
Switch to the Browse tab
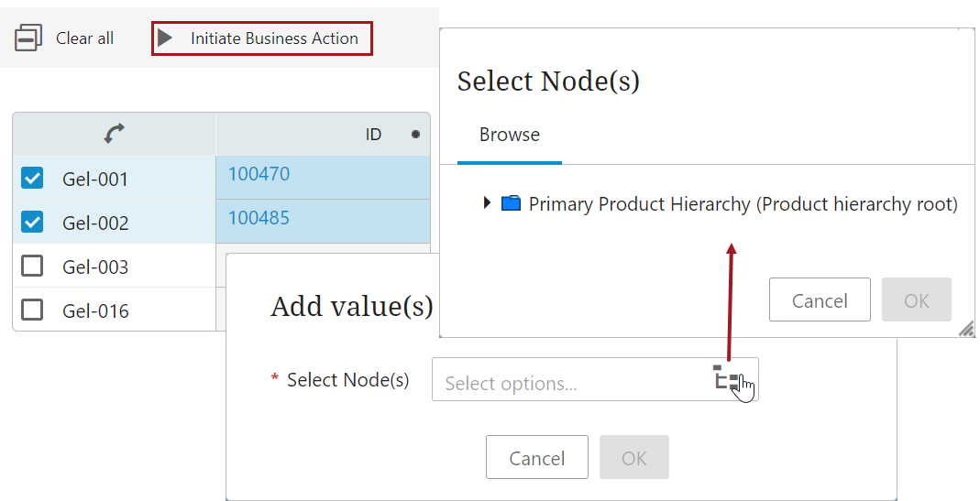[510, 135]
